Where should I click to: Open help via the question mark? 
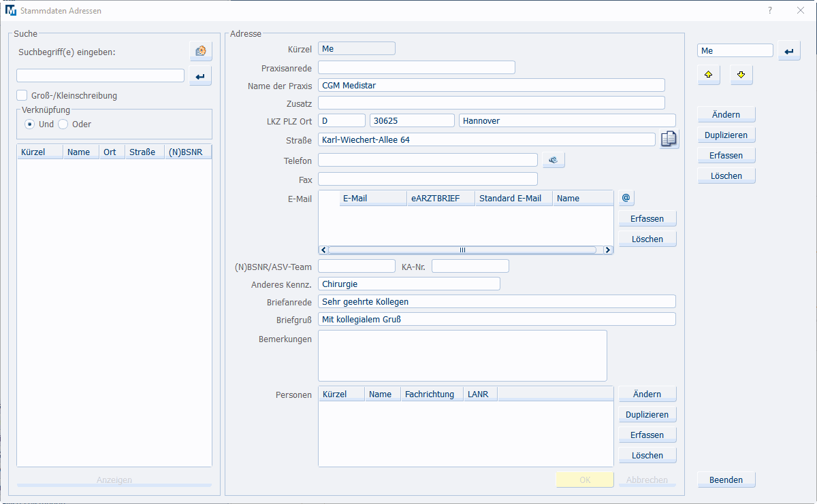click(770, 10)
